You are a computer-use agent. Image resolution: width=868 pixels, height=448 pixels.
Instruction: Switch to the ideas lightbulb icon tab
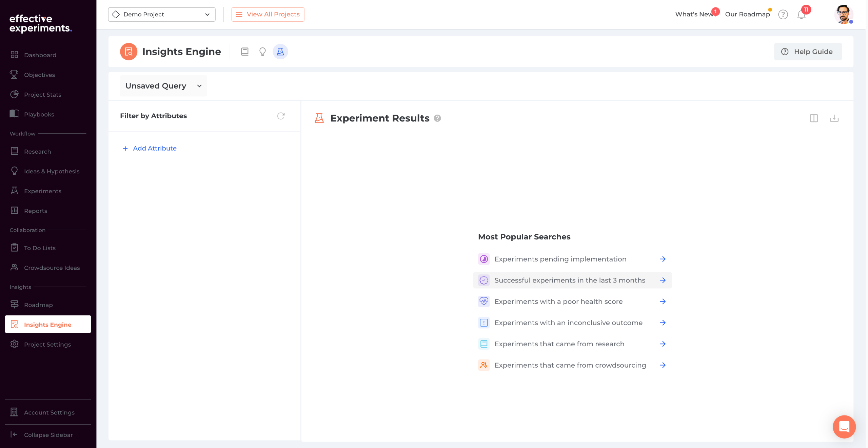(262, 52)
